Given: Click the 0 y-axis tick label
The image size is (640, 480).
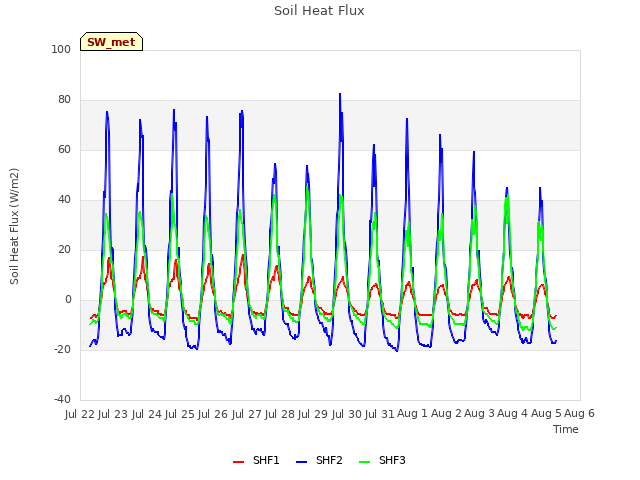Looking at the screenshot, I should click(x=68, y=300).
